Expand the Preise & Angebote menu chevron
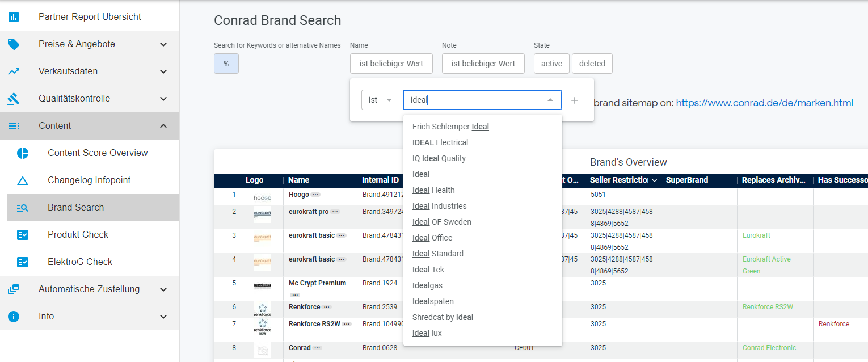The height and width of the screenshot is (362, 868). coord(163,44)
